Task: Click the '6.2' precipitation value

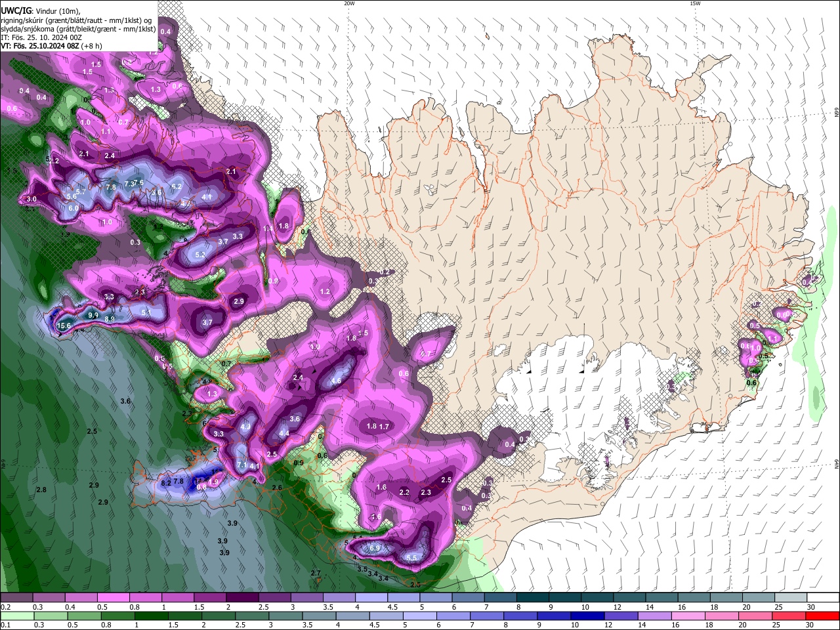Action: coord(177,187)
